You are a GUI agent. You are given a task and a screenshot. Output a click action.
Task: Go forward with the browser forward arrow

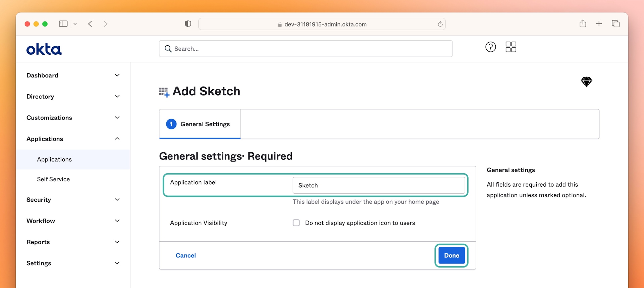coord(106,24)
